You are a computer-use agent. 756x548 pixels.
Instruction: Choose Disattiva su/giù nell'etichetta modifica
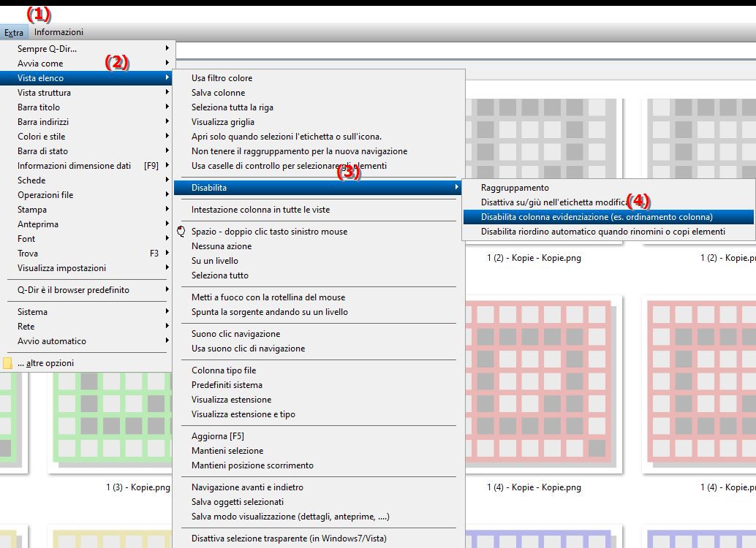point(608,202)
